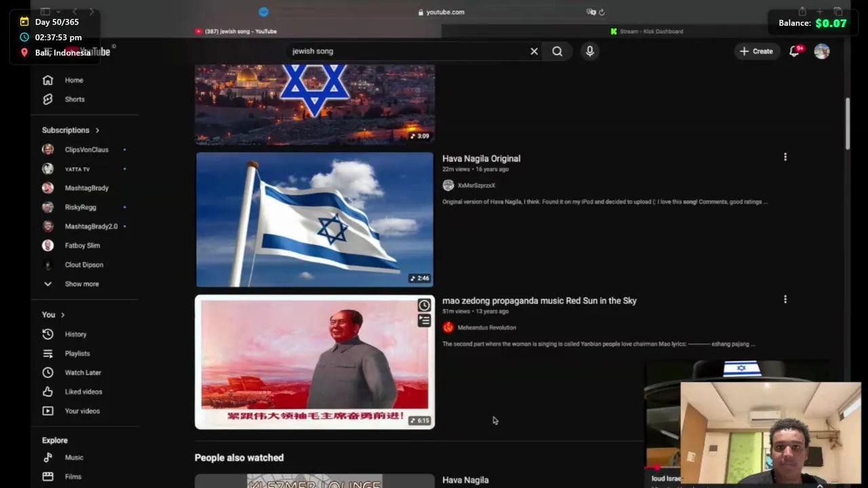Start voice search with microphone
Image resolution: width=868 pixels, height=488 pixels.
click(590, 51)
